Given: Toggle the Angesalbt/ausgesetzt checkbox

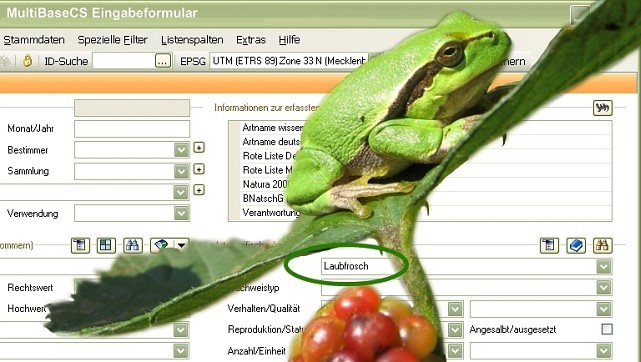Looking at the screenshot, I should tap(607, 329).
